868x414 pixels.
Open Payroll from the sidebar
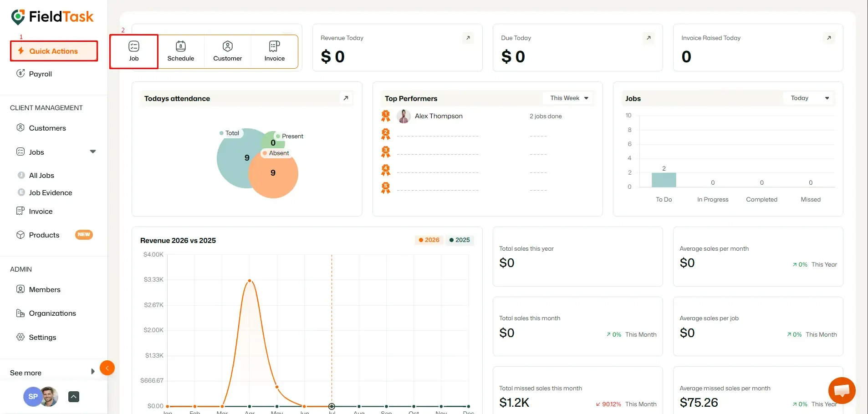pos(41,74)
